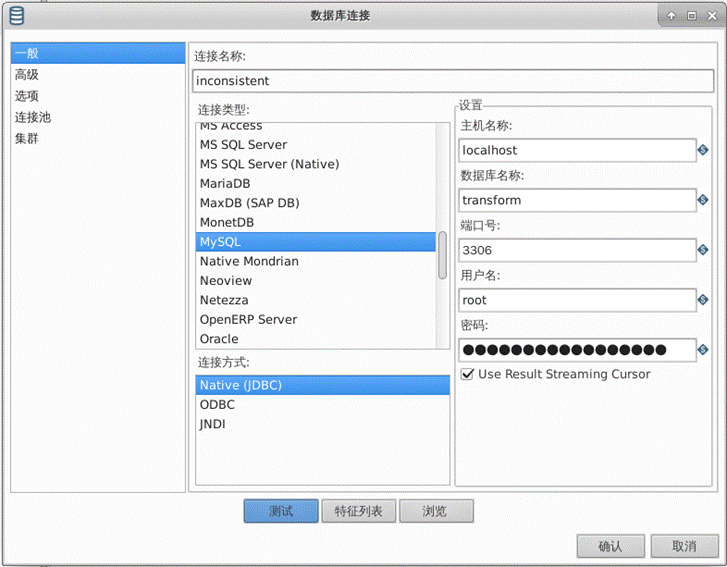
Task: Confirm with the 确认 button
Action: pyautogui.click(x=611, y=546)
